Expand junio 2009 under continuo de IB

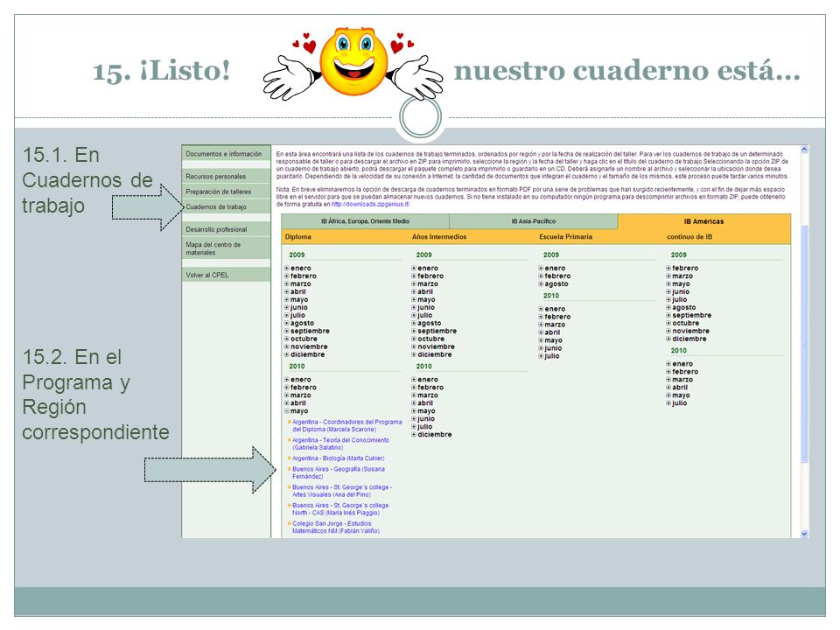click(x=668, y=291)
